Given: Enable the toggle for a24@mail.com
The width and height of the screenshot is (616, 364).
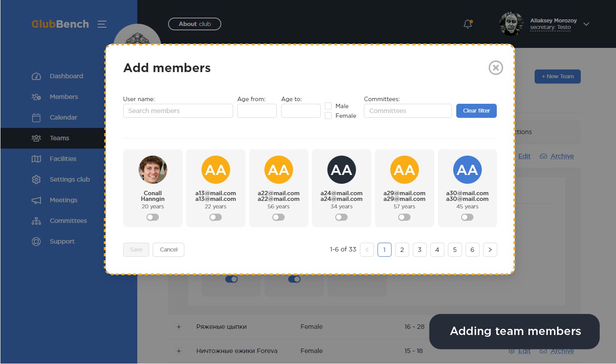Looking at the screenshot, I should tap(341, 217).
